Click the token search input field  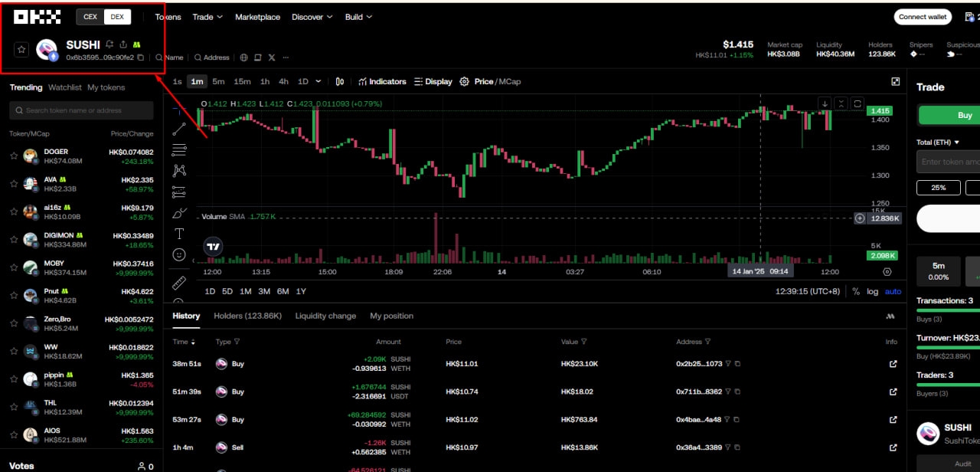point(81,110)
